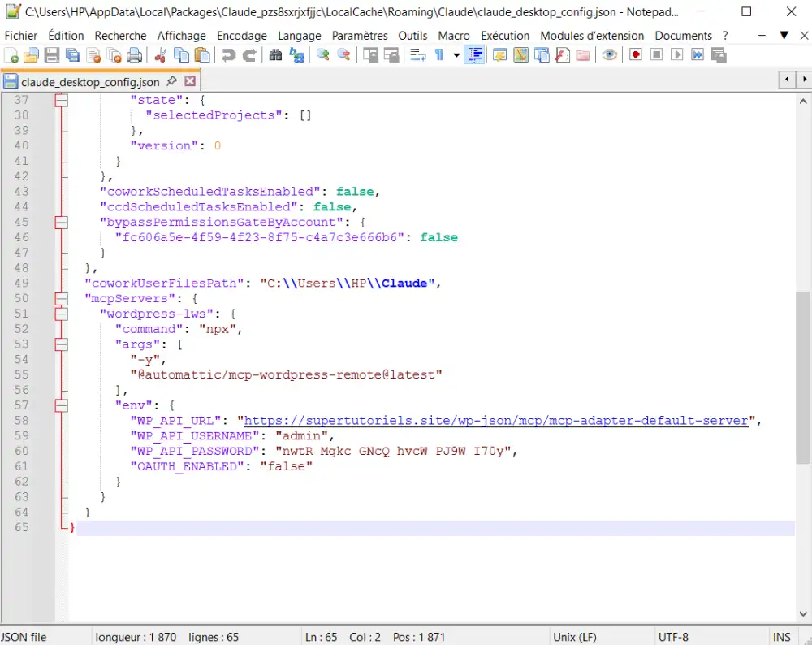Open the Langage menu
The image size is (812, 645).
(300, 35)
